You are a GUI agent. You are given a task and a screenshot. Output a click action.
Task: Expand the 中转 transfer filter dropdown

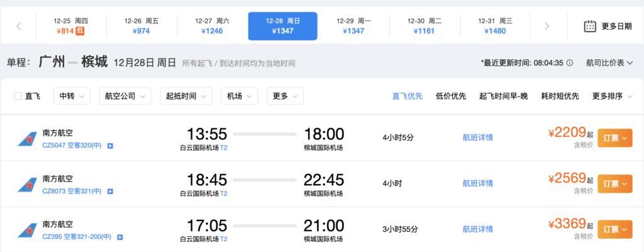(72, 96)
